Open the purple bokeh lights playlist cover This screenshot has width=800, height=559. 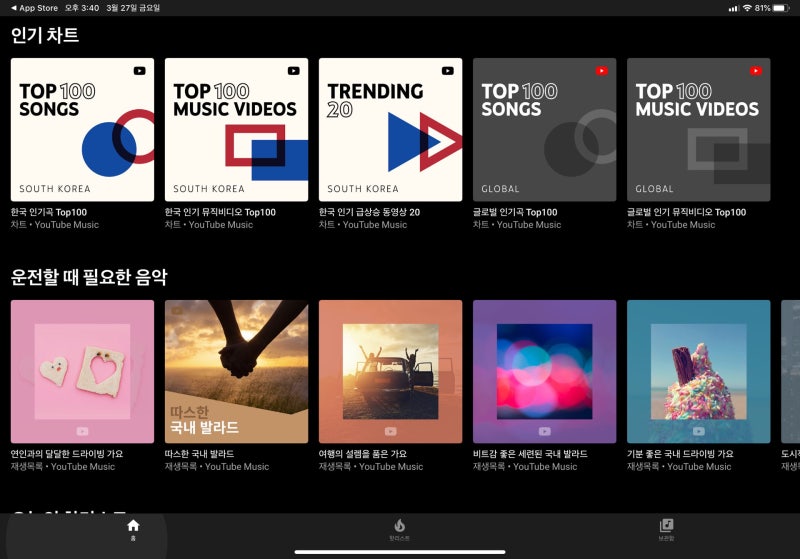[x=544, y=371]
